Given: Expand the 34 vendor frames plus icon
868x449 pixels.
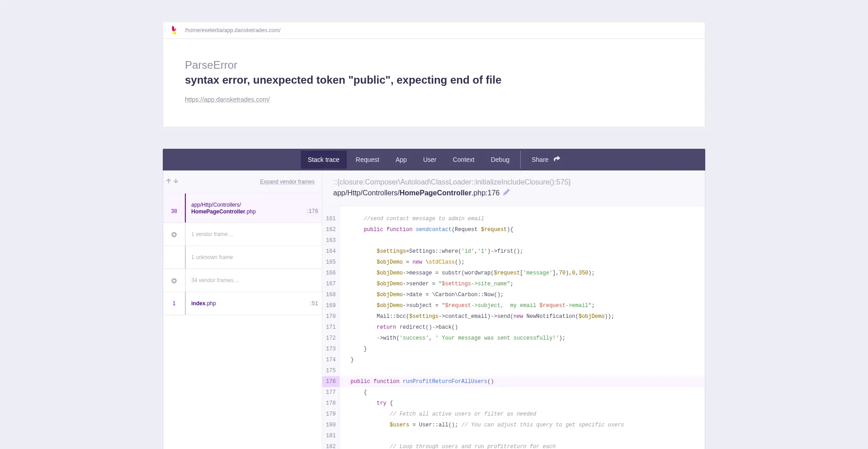Looking at the screenshot, I should [x=174, y=281].
